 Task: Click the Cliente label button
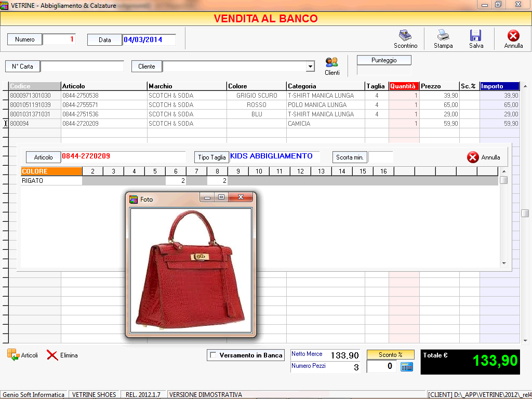147,66
